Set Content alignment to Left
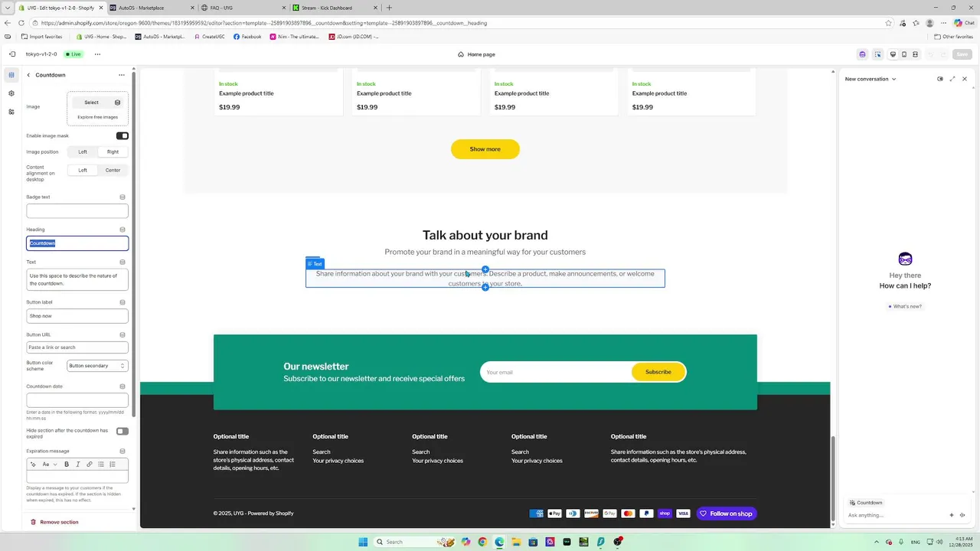The image size is (980, 551). [x=83, y=170]
